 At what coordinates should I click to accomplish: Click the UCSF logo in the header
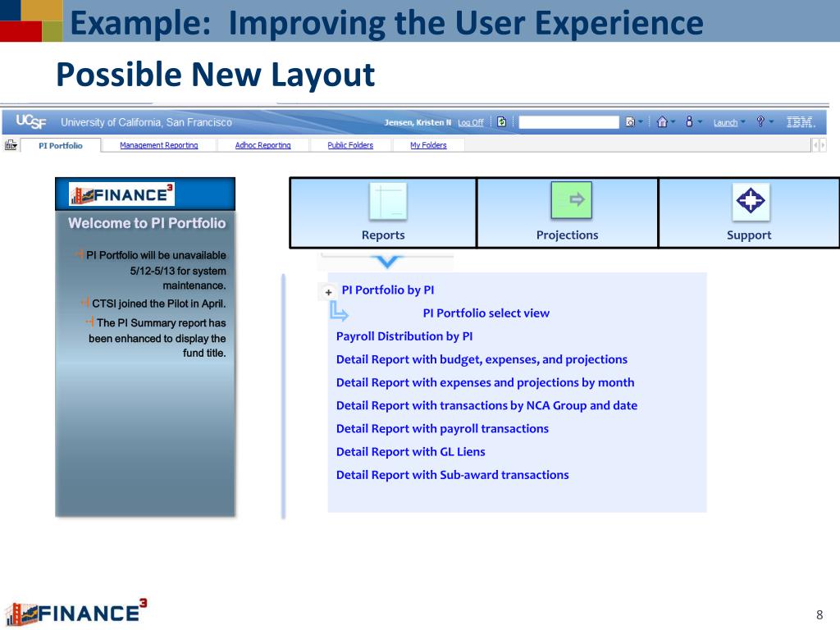pos(31,121)
